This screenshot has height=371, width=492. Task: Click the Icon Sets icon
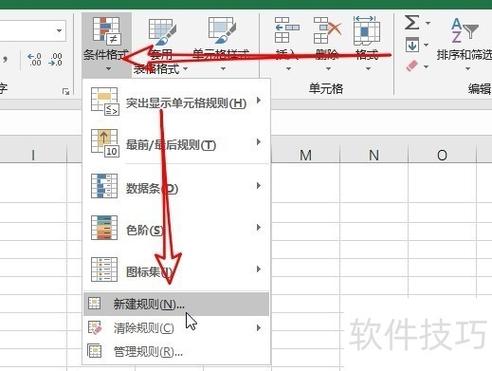[104, 269]
